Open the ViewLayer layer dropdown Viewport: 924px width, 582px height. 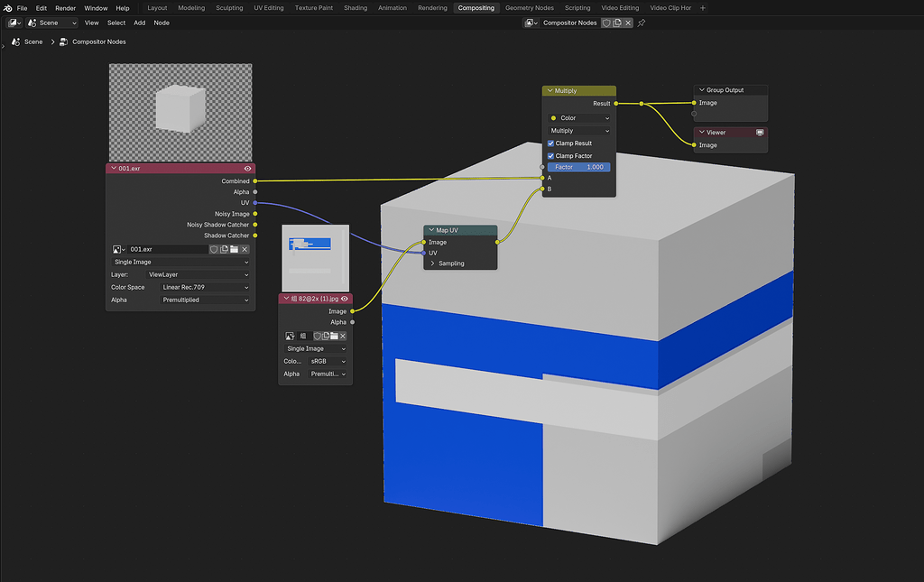tap(198, 274)
